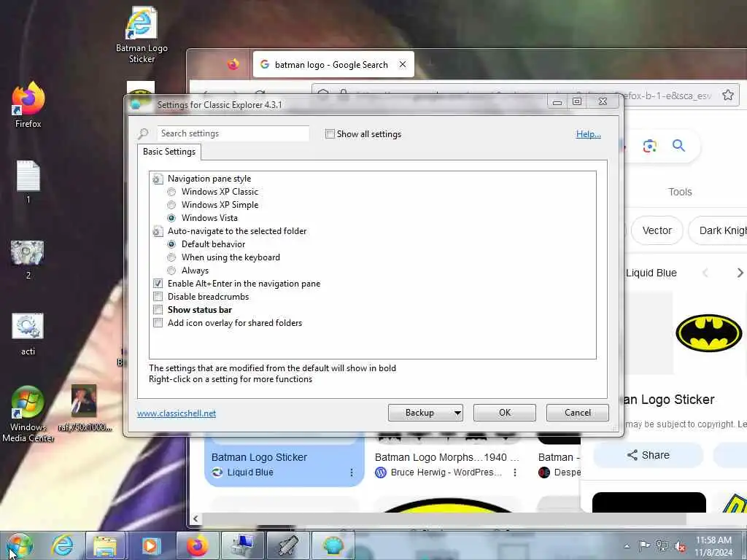This screenshot has width=747, height=560.
Task: Open Windows Media Player taskbar icon
Action: (x=150, y=545)
